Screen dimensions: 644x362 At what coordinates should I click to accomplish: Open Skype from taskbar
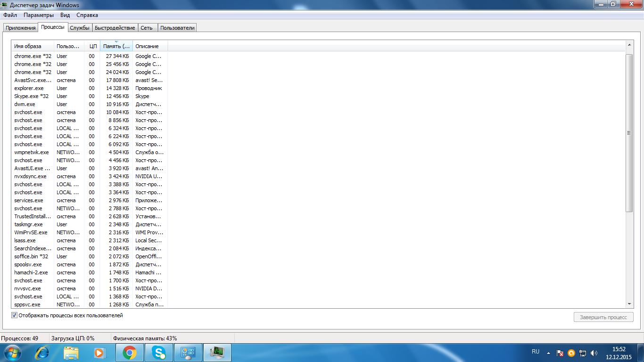click(159, 353)
